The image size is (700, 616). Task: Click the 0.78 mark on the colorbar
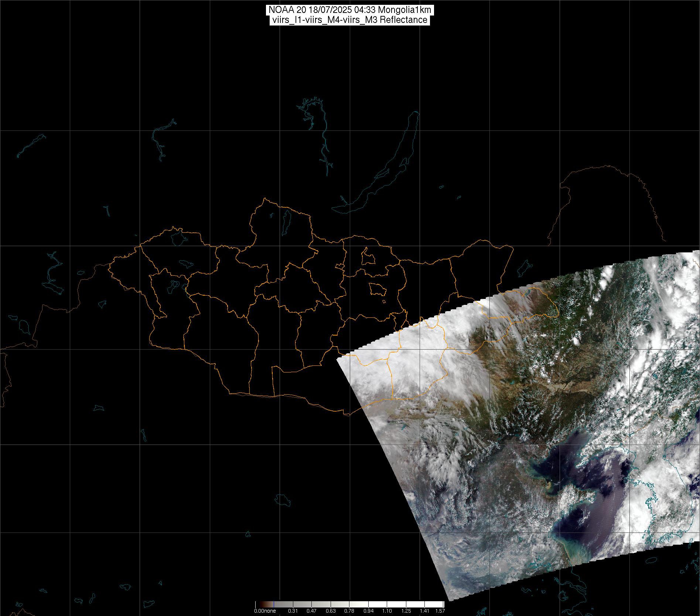click(349, 611)
